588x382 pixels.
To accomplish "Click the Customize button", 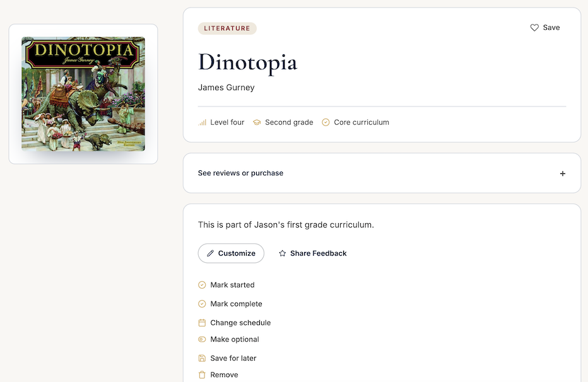I will (231, 253).
